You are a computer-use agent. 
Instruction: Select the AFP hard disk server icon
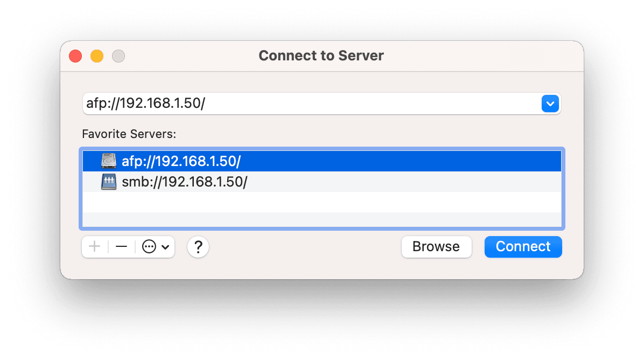[108, 160]
